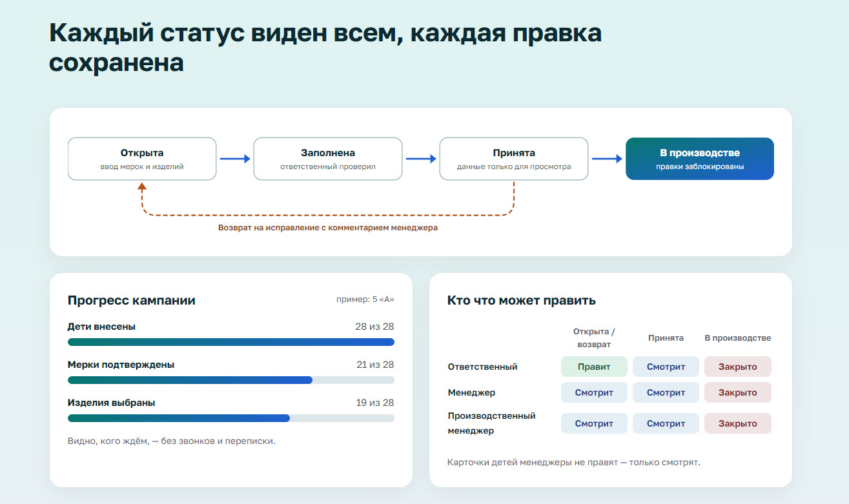
Task: Click the «28 из 28» value
Action: (x=374, y=327)
